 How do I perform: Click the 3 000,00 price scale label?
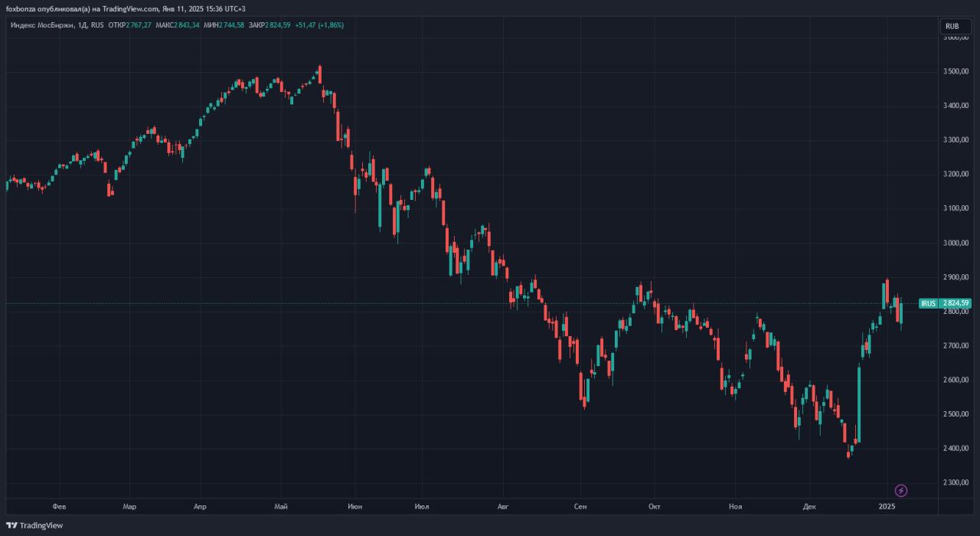point(956,243)
